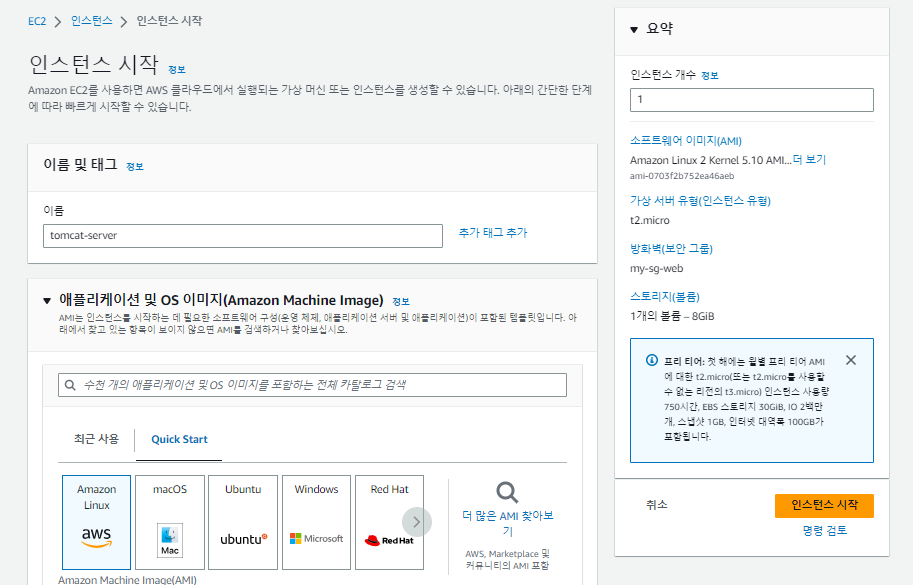
Task: Open the 가상 서버 유형(인스턴스 유형) link
Action: click(x=700, y=201)
